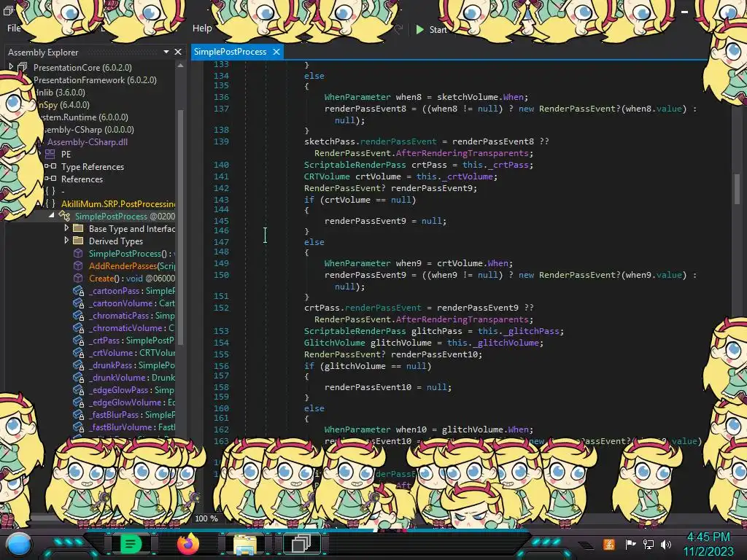Click the volume speaker tray icon

click(x=666, y=544)
